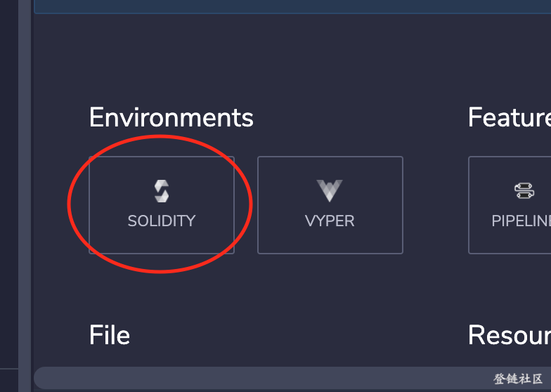Click the File section heading
The image size is (551, 392).
click(110, 335)
